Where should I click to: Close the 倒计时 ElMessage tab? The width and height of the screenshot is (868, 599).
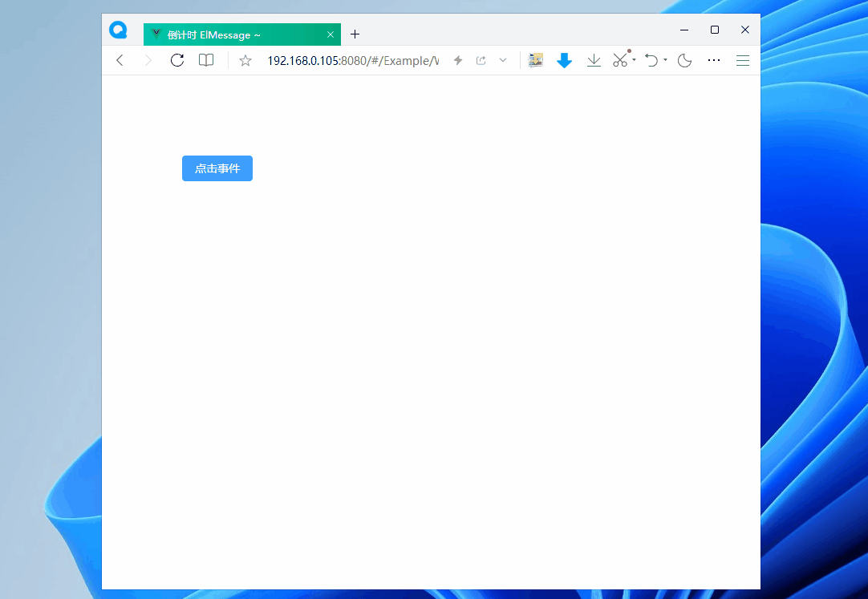[x=331, y=34]
